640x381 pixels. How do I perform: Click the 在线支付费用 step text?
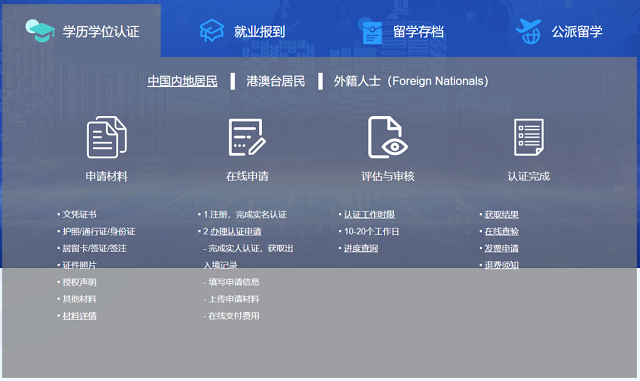coord(233,316)
